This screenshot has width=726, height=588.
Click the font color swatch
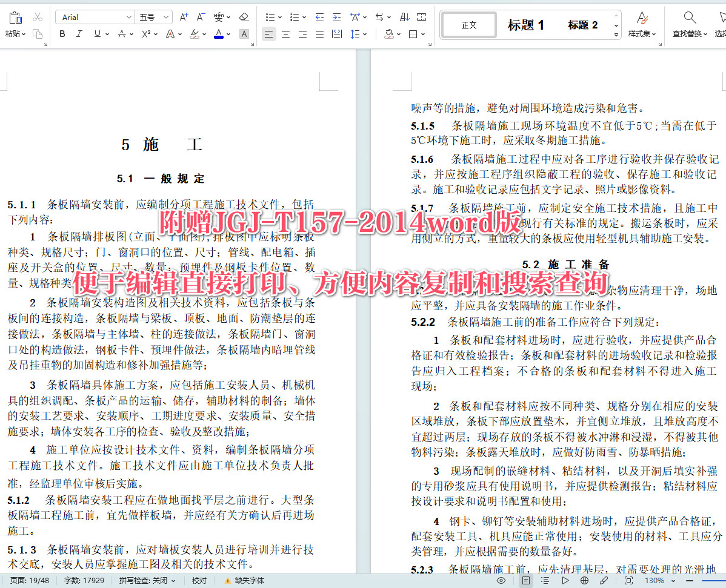218,34
